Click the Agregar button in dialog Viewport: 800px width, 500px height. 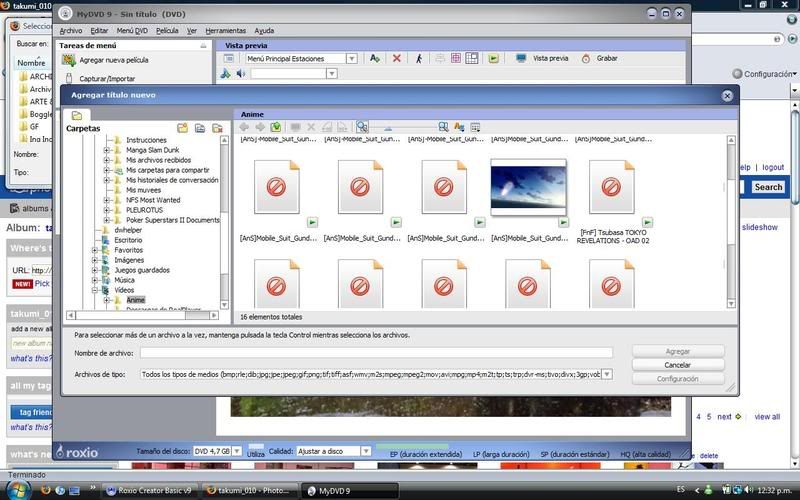click(x=678, y=352)
